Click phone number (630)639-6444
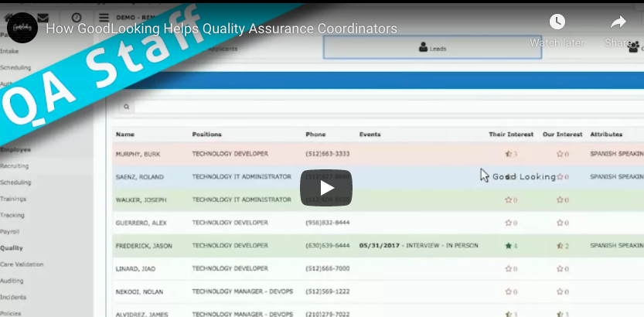 coord(327,246)
